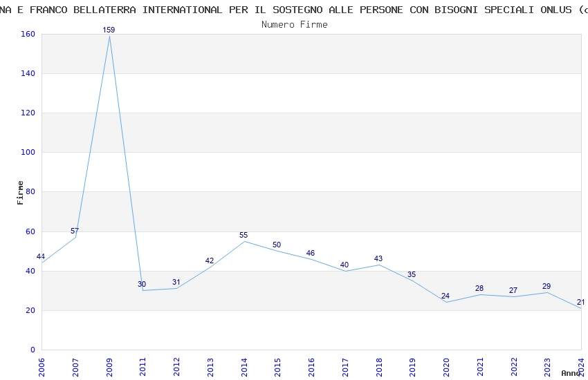Click the data label 27 at 2022

(513, 290)
